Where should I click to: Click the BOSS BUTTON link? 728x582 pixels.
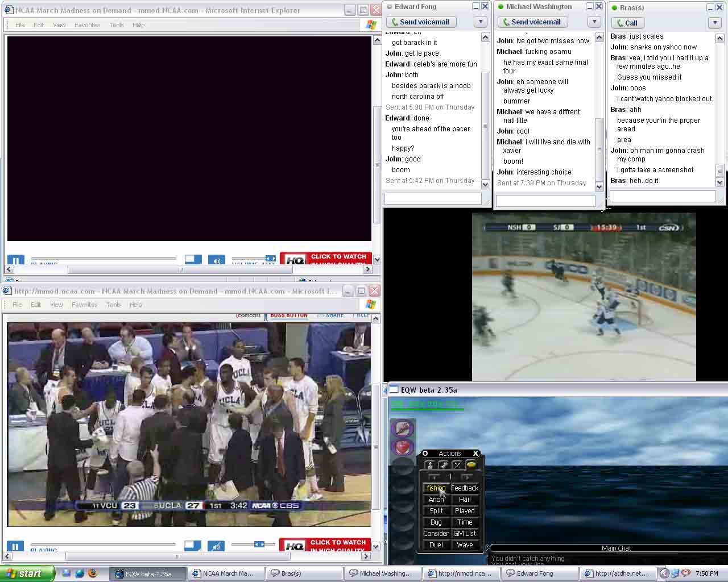click(x=289, y=315)
